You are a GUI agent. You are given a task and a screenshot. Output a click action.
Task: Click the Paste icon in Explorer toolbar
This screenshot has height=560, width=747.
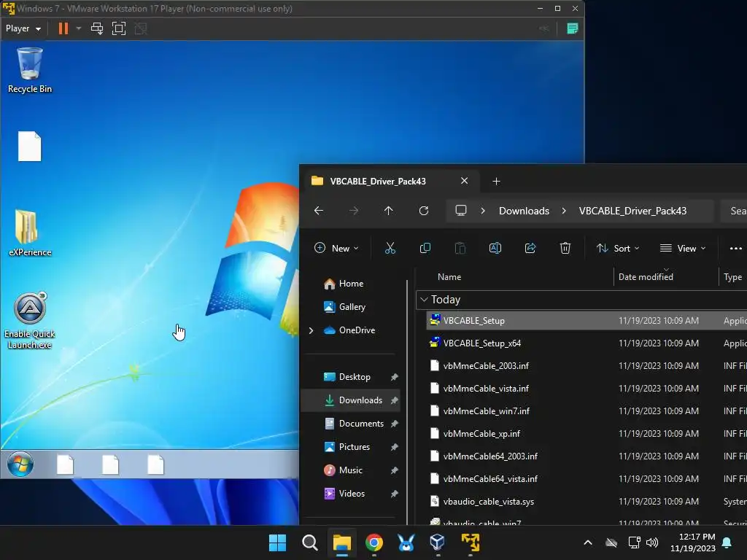click(x=460, y=248)
